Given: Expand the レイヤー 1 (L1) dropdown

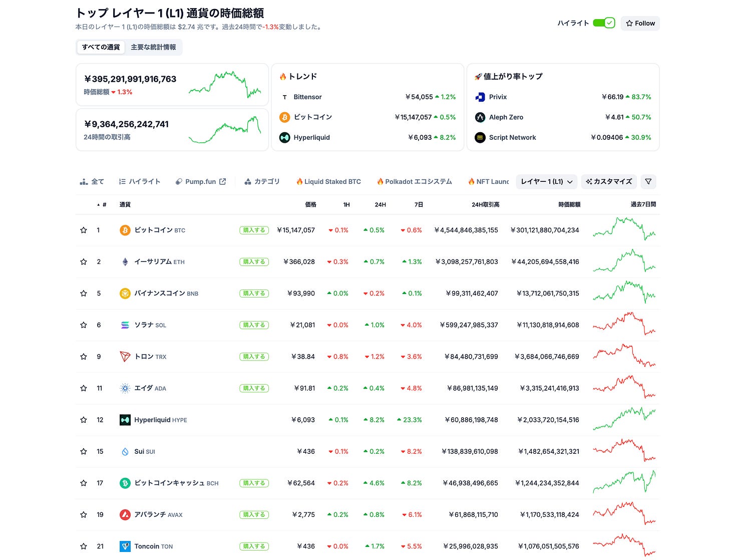Looking at the screenshot, I should point(547,181).
